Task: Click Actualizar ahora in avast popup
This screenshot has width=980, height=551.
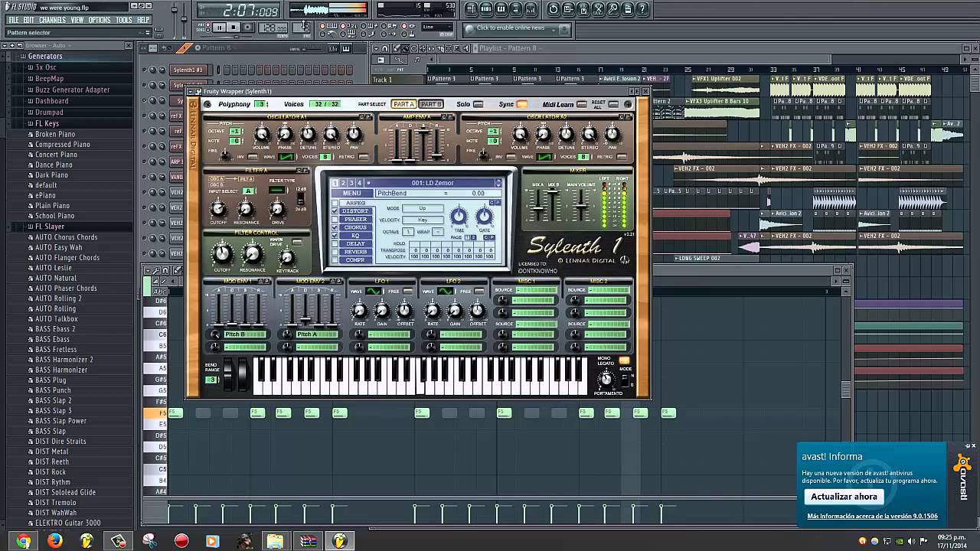Action: tap(844, 497)
